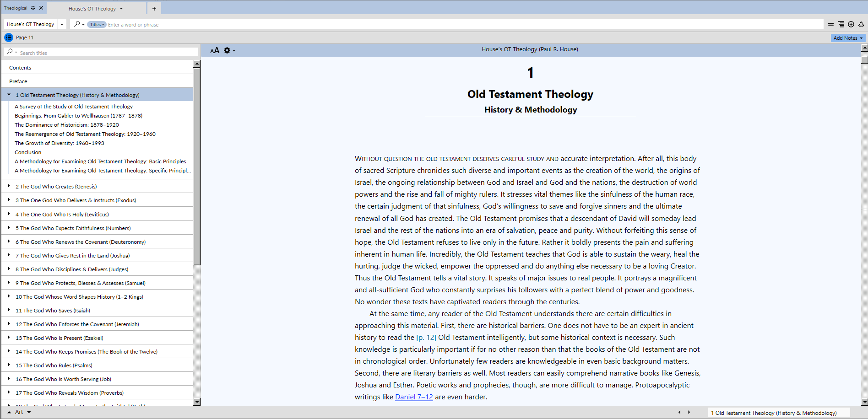Click 13 The God Who Is Present (Ezekiel)
868x419 pixels.
[x=60, y=338]
